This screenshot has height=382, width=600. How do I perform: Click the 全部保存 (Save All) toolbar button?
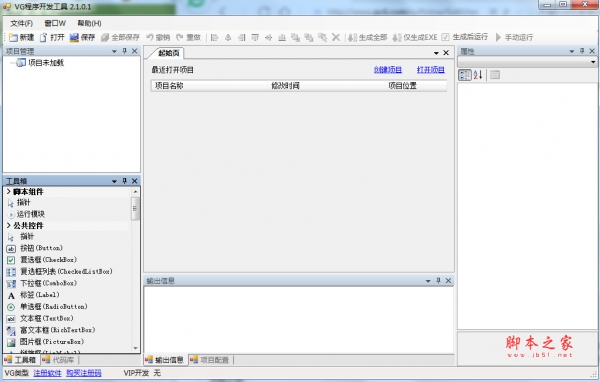(x=120, y=37)
